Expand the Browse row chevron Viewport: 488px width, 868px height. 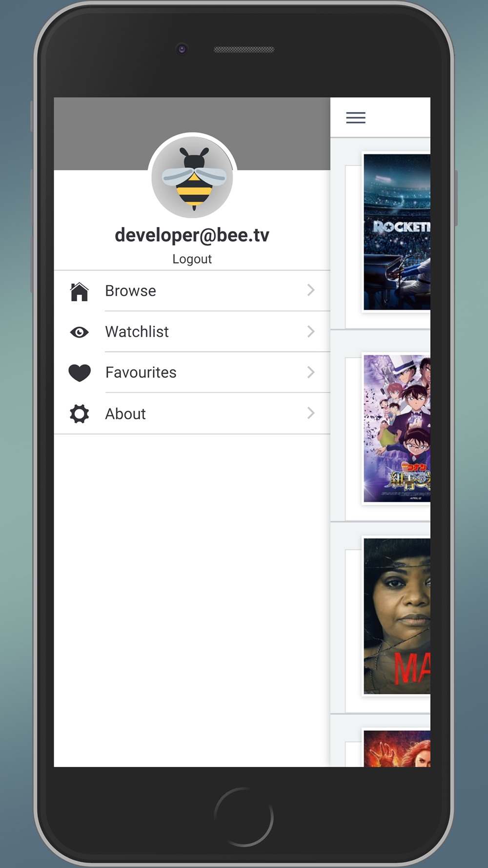(x=311, y=290)
